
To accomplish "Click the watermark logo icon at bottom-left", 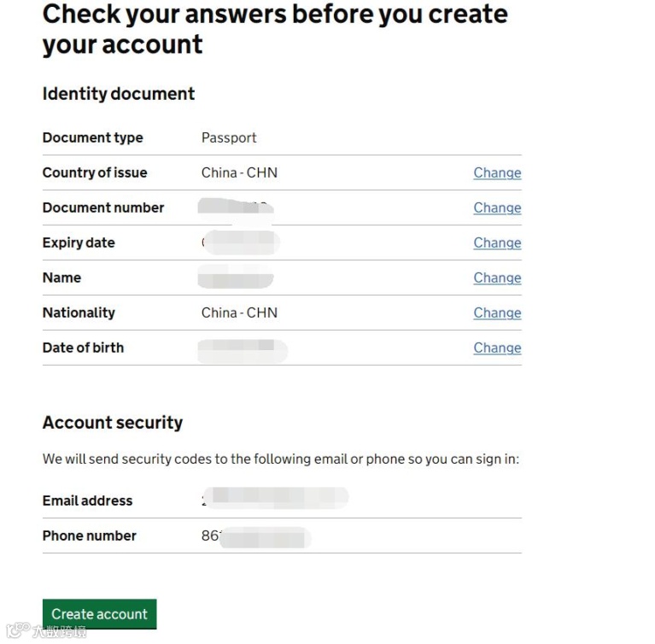I will pyautogui.click(x=17, y=632).
